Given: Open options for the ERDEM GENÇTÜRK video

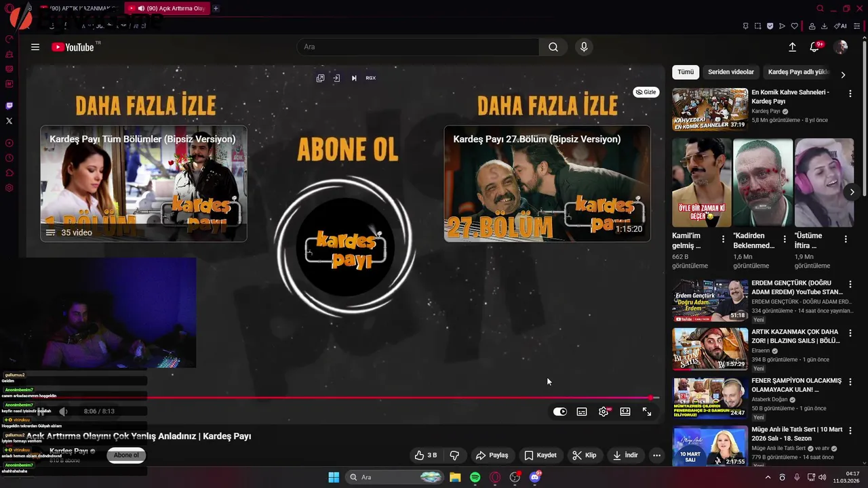Looking at the screenshot, I should [x=850, y=284].
